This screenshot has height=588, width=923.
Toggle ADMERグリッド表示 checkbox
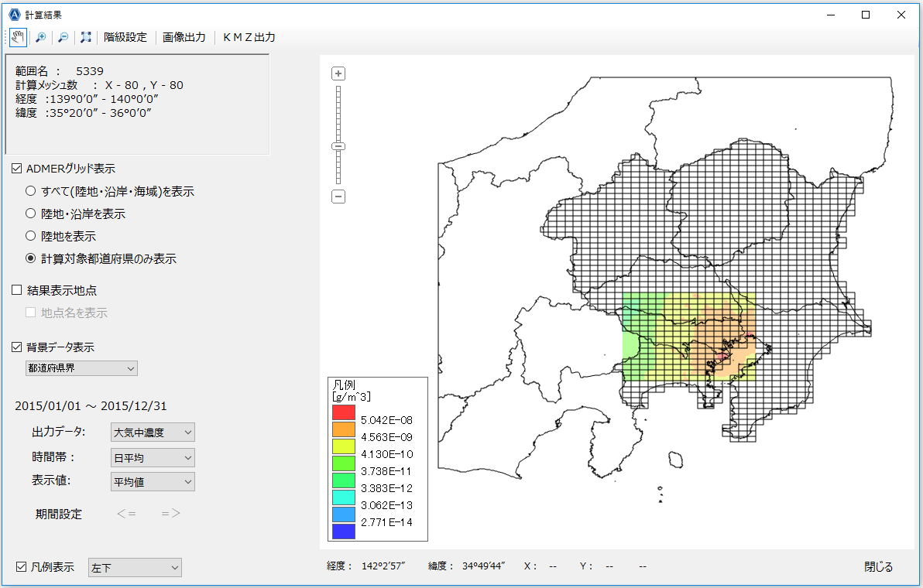click(16, 169)
